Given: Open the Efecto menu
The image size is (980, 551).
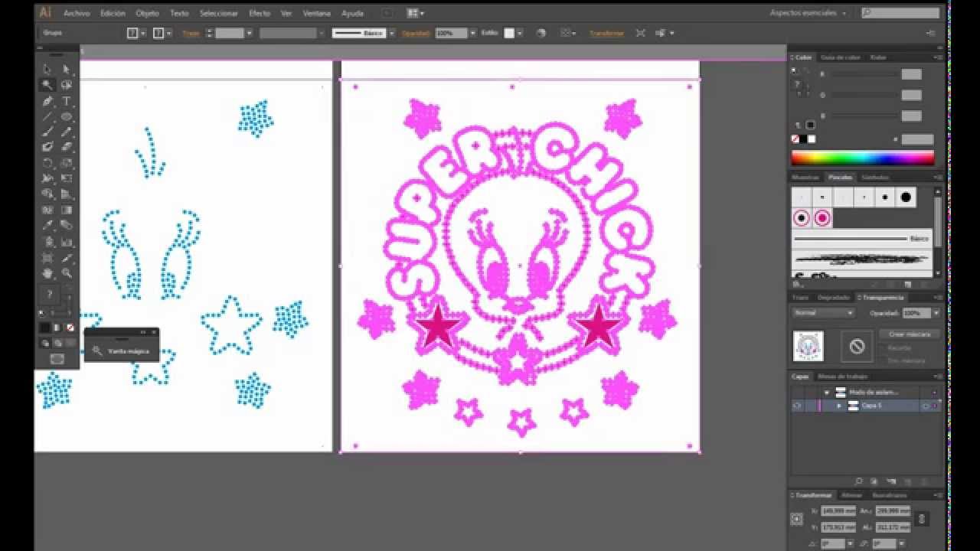Looking at the screenshot, I should [x=260, y=13].
